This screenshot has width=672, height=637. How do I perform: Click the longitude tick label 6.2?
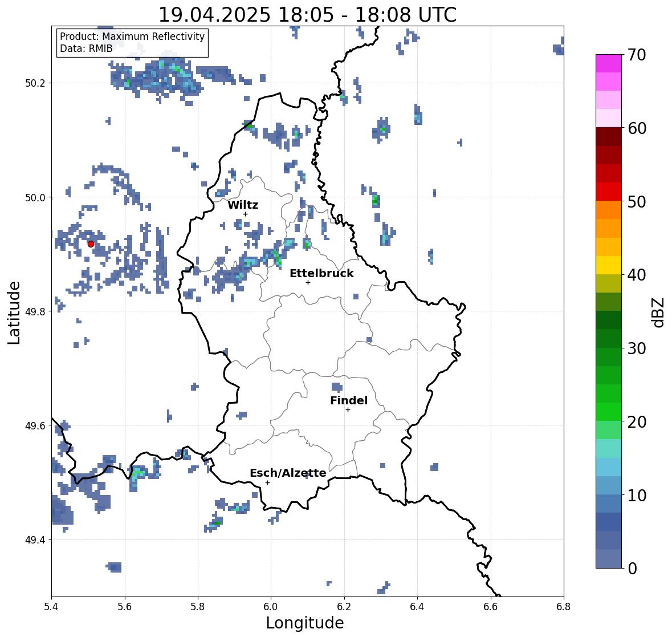(x=344, y=606)
